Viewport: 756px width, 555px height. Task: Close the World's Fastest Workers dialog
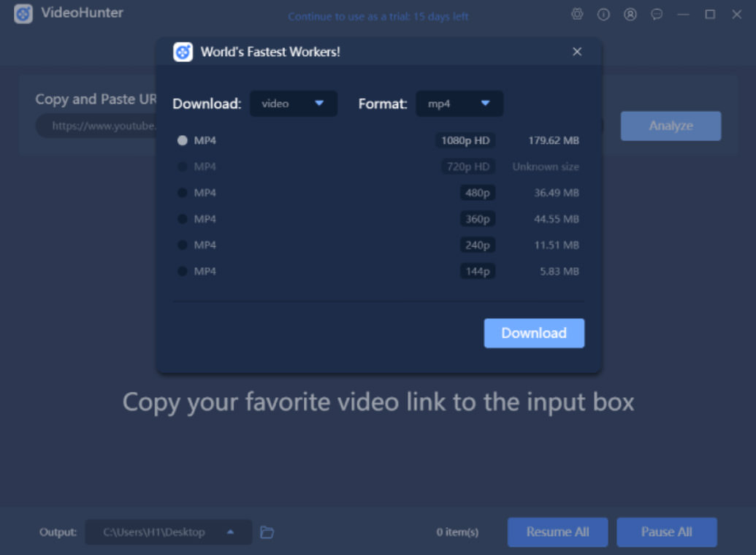(577, 52)
